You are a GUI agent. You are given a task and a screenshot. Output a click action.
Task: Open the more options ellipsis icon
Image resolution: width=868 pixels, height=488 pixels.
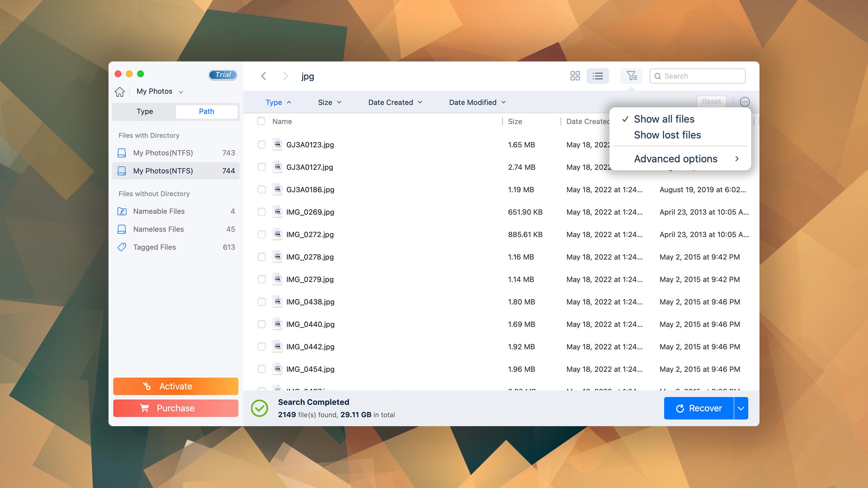[x=744, y=102]
